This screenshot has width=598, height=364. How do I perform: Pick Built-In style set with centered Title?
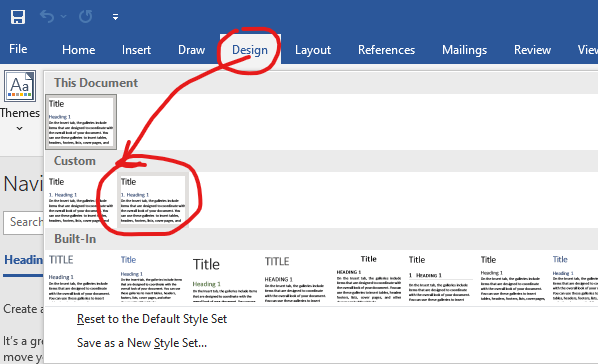tap(368, 278)
